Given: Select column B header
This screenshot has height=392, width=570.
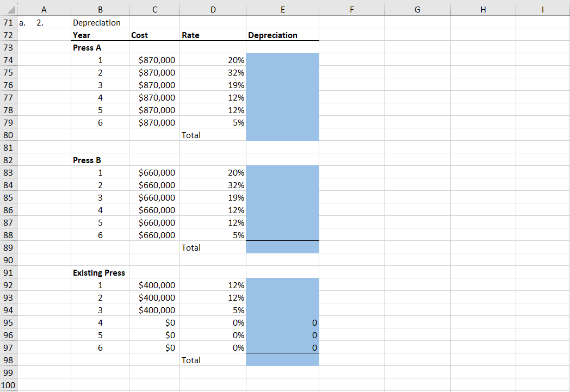Looking at the screenshot, I should [100, 9].
